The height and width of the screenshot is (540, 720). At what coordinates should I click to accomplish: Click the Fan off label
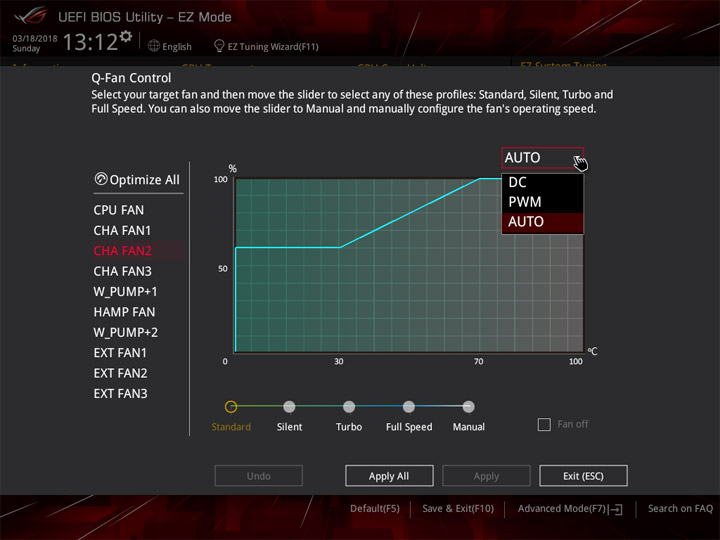(x=573, y=424)
